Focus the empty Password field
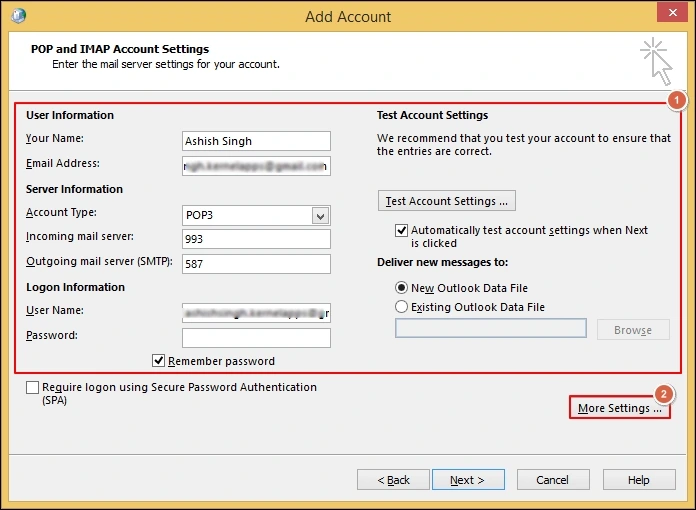 point(256,338)
